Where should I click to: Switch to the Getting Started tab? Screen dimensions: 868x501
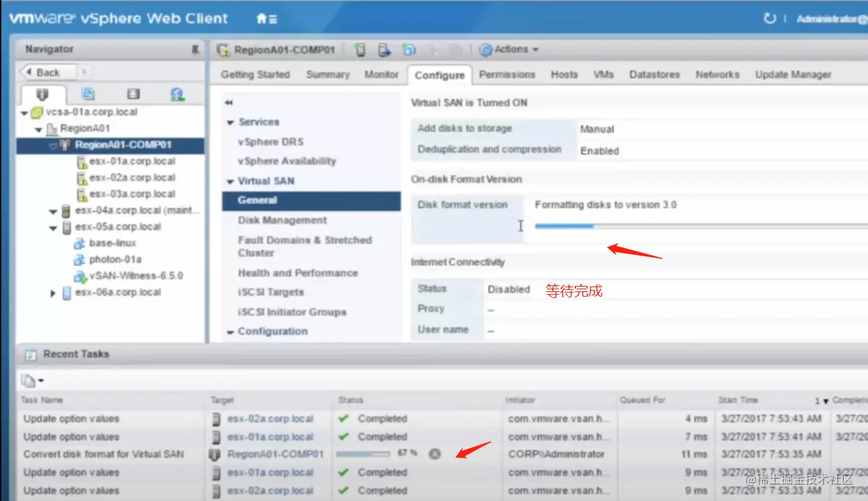[255, 75]
